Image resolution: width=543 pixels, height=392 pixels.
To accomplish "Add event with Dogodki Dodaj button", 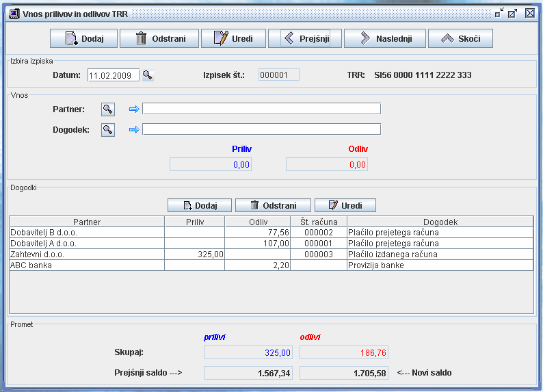I will coord(200,205).
